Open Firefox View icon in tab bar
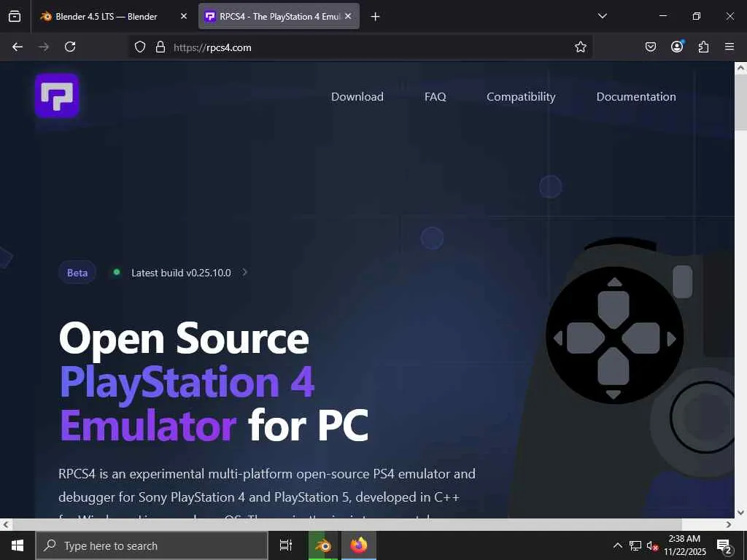The width and height of the screenshot is (747, 560). (15, 16)
